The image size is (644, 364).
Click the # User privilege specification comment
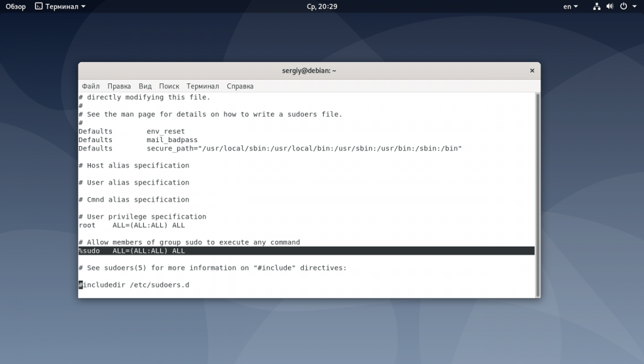pyautogui.click(x=143, y=216)
